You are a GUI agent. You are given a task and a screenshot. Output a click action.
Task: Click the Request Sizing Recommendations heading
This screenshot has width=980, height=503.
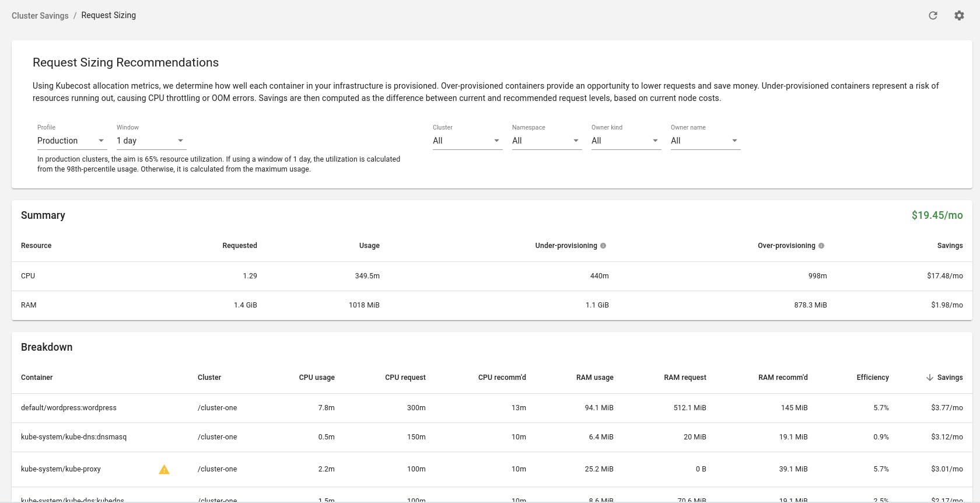pyautogui.click(x=126, y=62)
